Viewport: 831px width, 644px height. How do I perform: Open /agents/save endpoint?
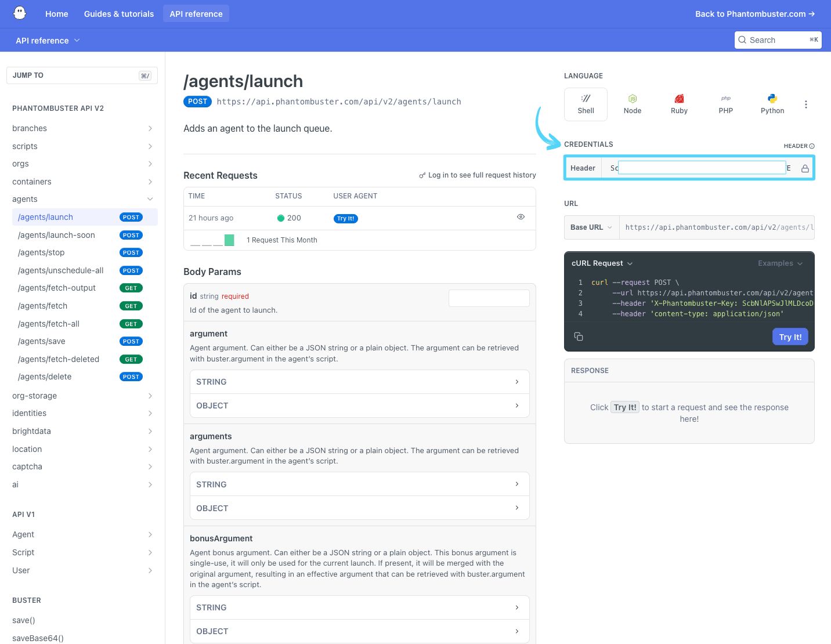85,341
